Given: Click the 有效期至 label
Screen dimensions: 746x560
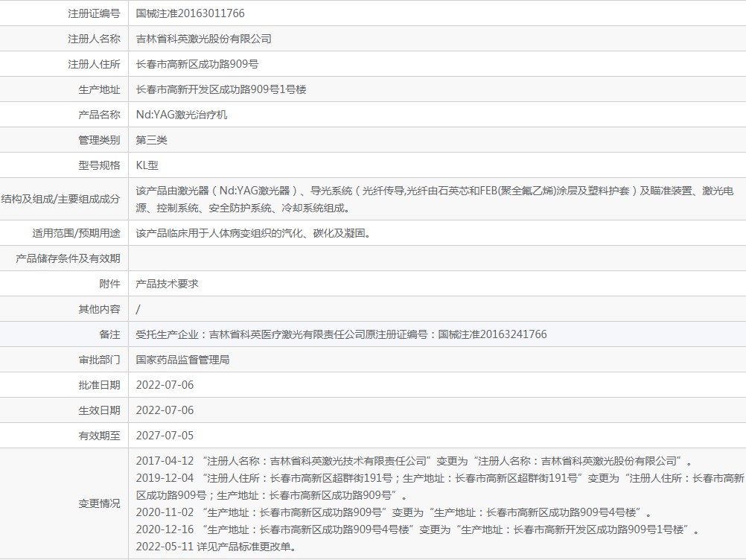Looking at the screenshot, I should 100,436.
